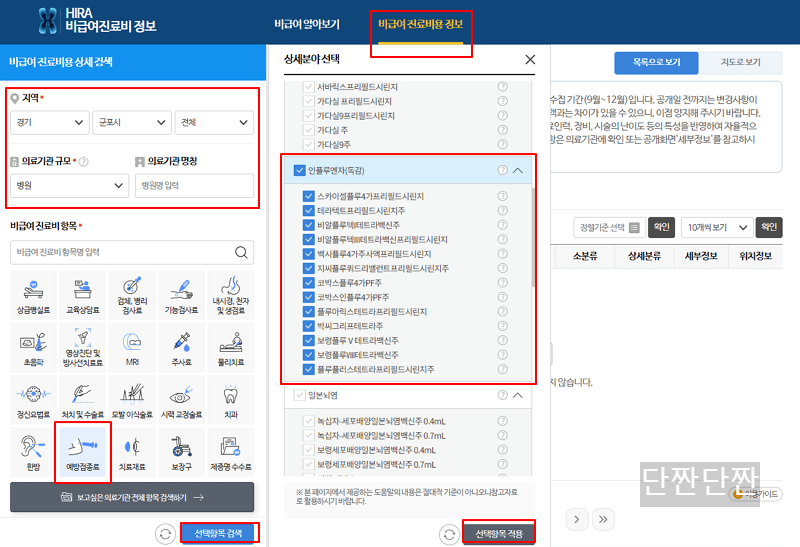Toggle 박씨그리프테트라주 checkbox
Screen dimensions: 800x547
click(308, 326)
